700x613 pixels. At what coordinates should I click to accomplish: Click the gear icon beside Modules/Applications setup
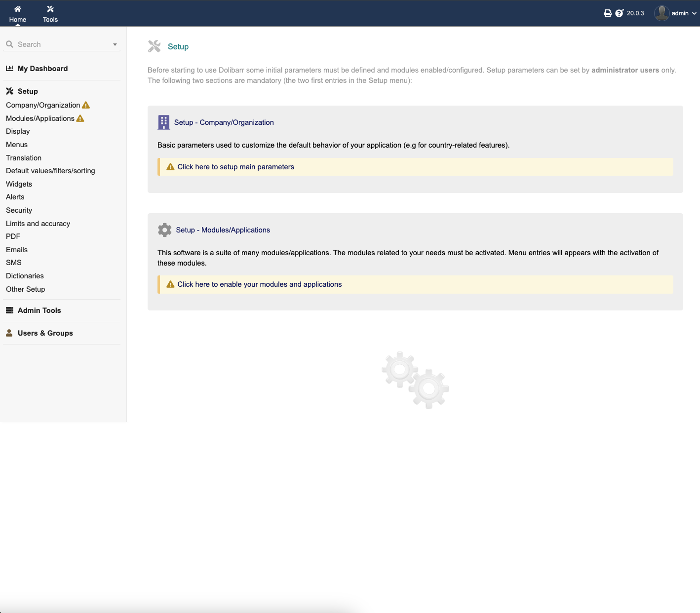coord(164,230)
